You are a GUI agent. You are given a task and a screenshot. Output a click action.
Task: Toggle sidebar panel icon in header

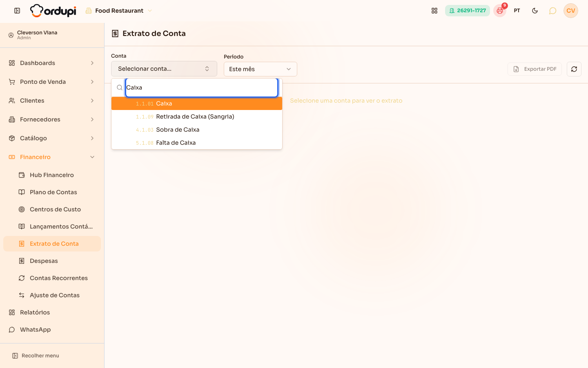tap(17, 11)
